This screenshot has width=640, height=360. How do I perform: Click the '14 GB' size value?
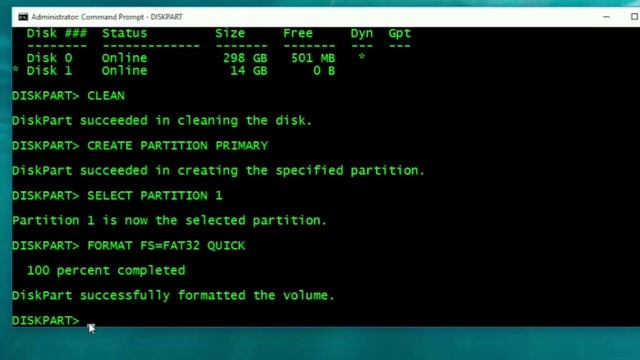point(249,71)
